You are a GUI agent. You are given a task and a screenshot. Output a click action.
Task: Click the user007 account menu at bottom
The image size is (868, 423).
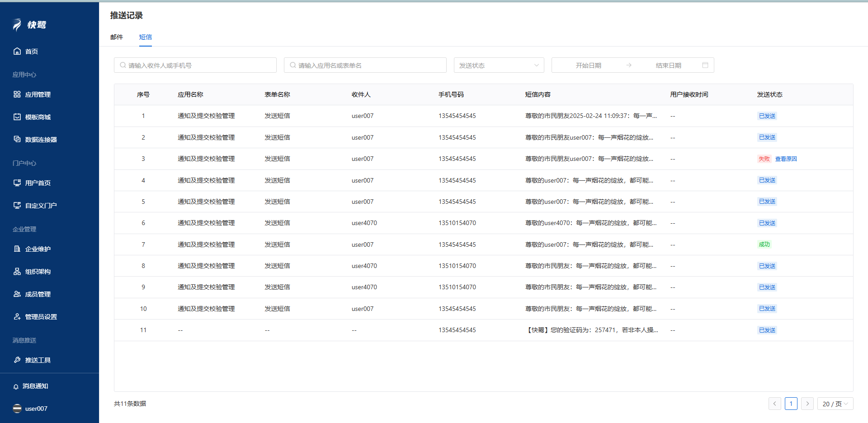pyautogui.click(x=31, y=409)
